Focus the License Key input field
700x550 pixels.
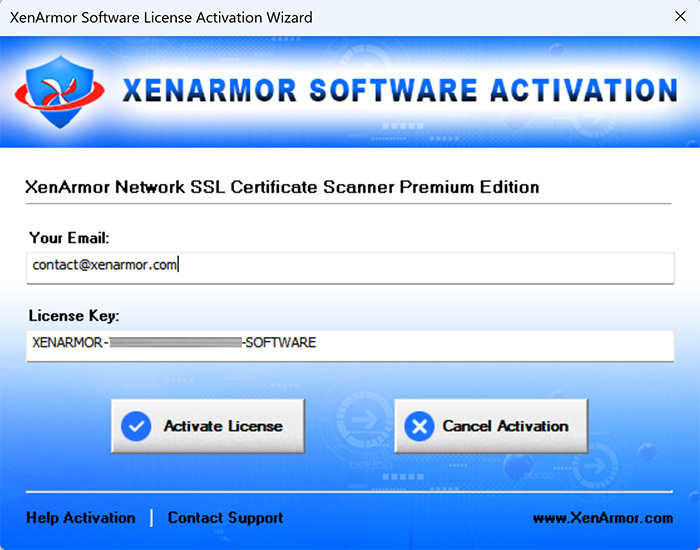click(350, 346)
